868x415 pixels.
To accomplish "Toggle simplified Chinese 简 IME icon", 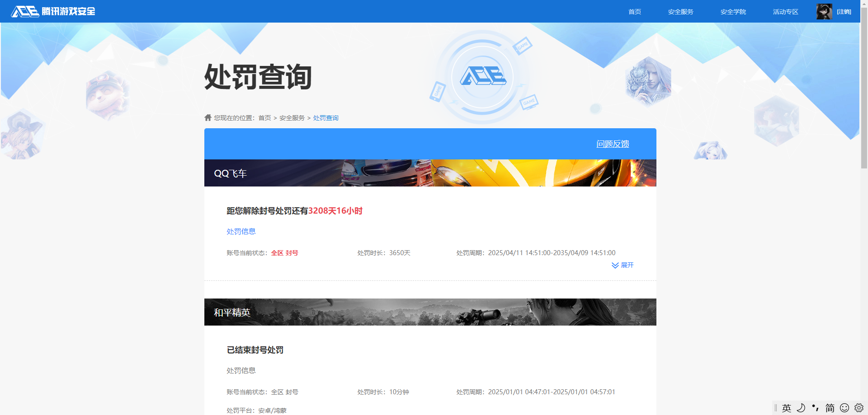I will click(830, 408).
